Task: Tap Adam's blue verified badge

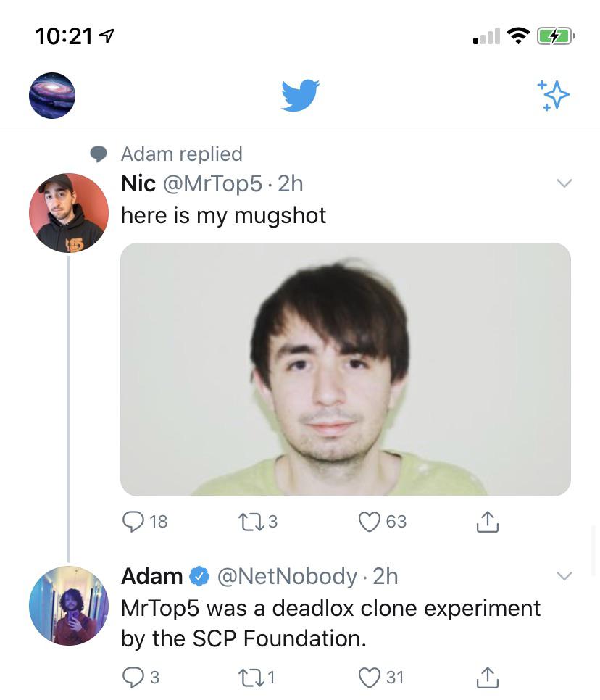Action: (199, 577)
